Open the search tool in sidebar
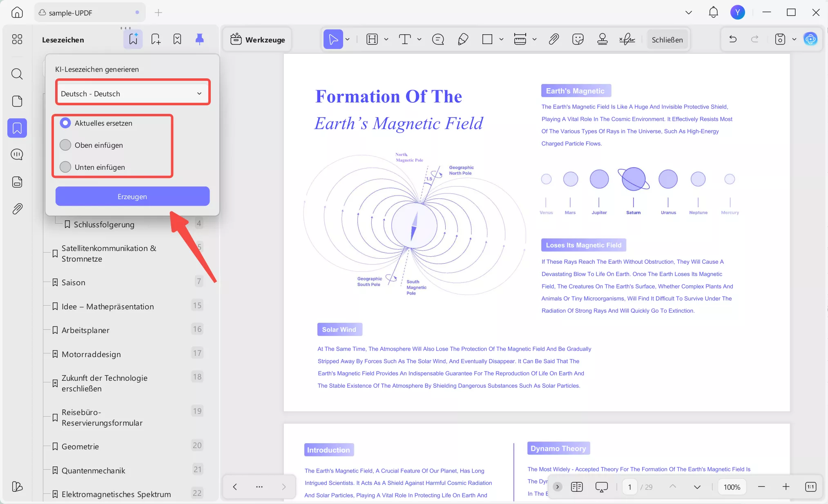The height and width of the screenshot is (504, 828). [17, 74]
